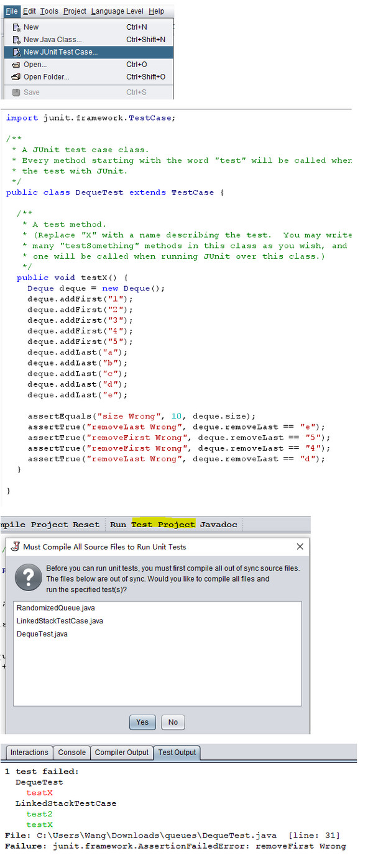Screen dimensions: 373x868
Task: Click the Test Project toolbar button
Action: [163, 524]
